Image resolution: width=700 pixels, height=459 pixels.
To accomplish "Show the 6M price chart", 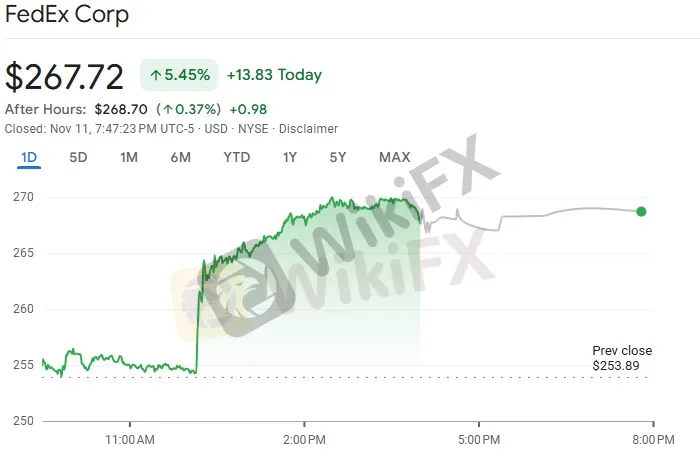I will pyautogui.click(x=180, y=157).
